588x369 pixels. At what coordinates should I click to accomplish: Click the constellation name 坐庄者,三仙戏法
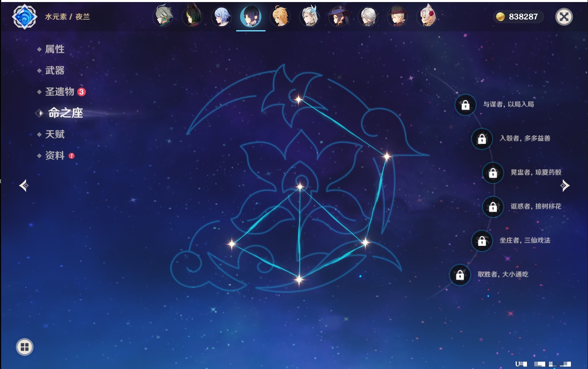(525, 240)
